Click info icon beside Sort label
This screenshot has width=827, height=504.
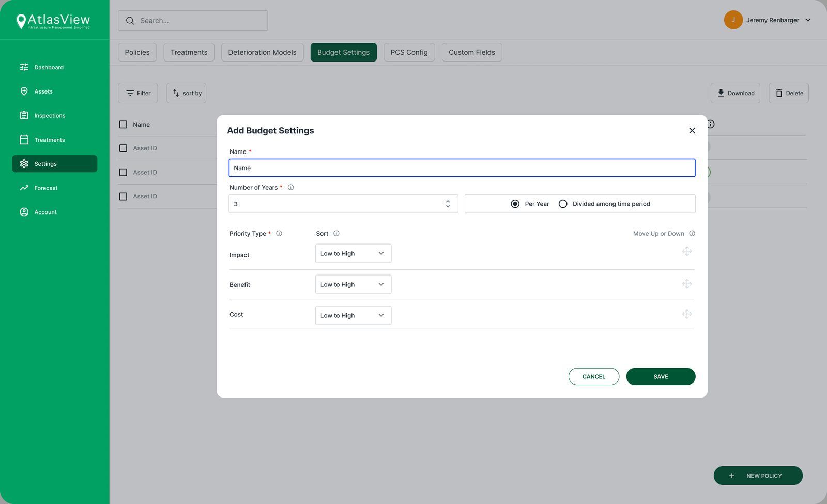[336, 233]
